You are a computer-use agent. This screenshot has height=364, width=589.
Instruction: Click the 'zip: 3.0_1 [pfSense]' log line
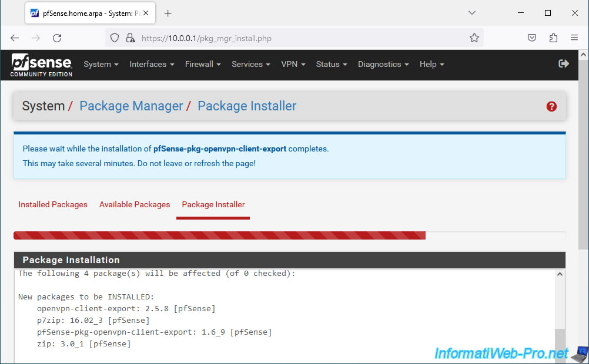point(84,343)
